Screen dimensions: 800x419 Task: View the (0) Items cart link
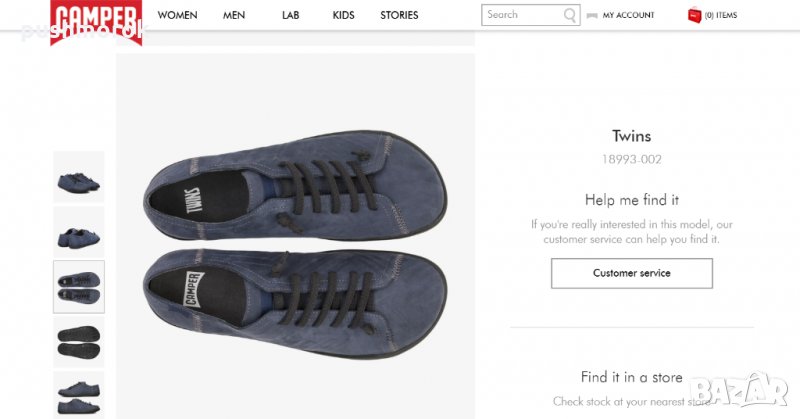point(721,16)
